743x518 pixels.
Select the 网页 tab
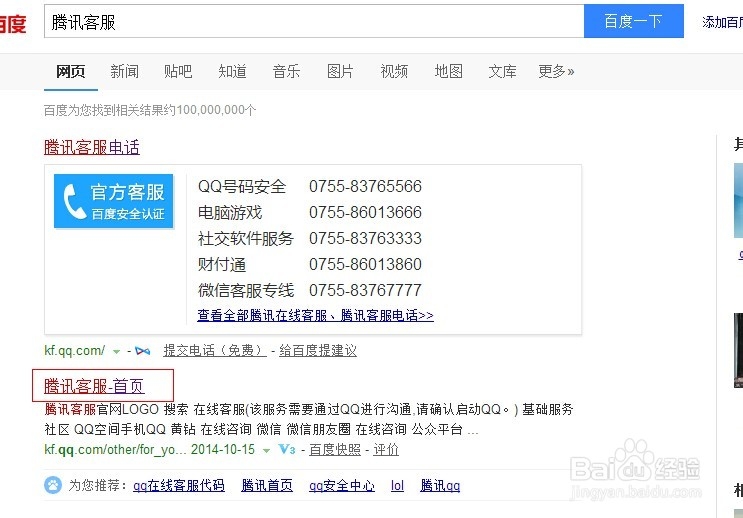(x=71, y=72)
